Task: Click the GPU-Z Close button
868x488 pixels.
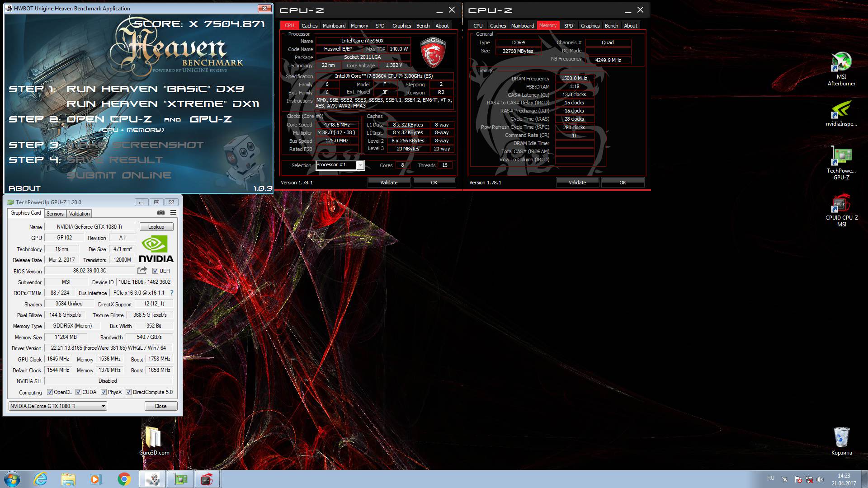Action: 160,406
